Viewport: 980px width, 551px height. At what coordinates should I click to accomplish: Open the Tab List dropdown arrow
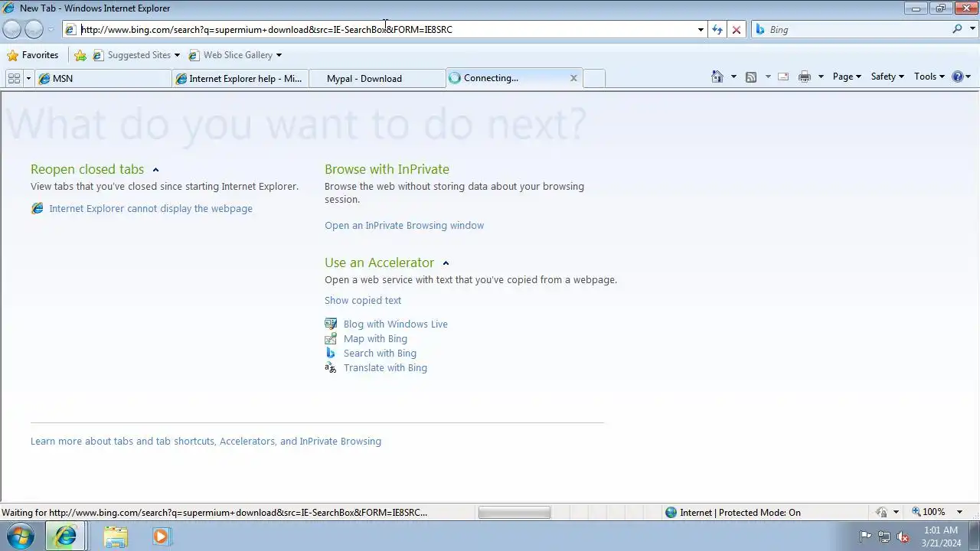[28, 78]
